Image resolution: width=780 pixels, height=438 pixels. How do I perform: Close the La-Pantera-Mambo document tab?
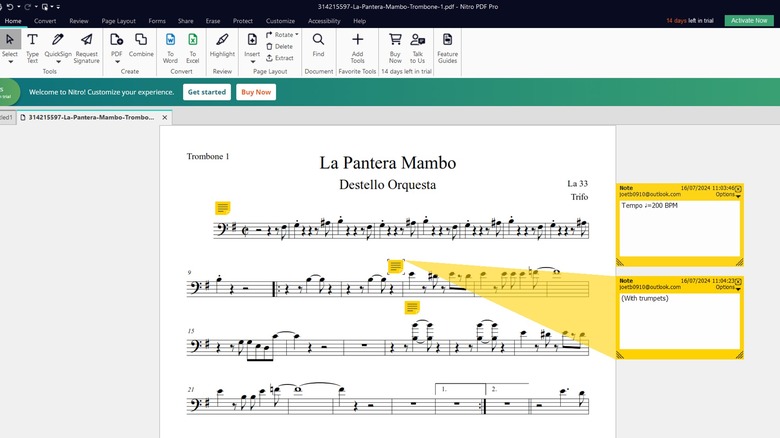pyautogui.click(x=166, y=117)
